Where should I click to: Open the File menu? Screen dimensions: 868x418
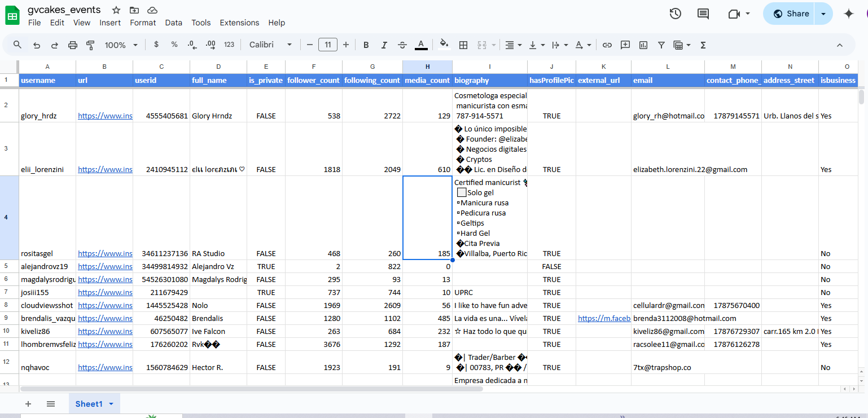point(34,23)
